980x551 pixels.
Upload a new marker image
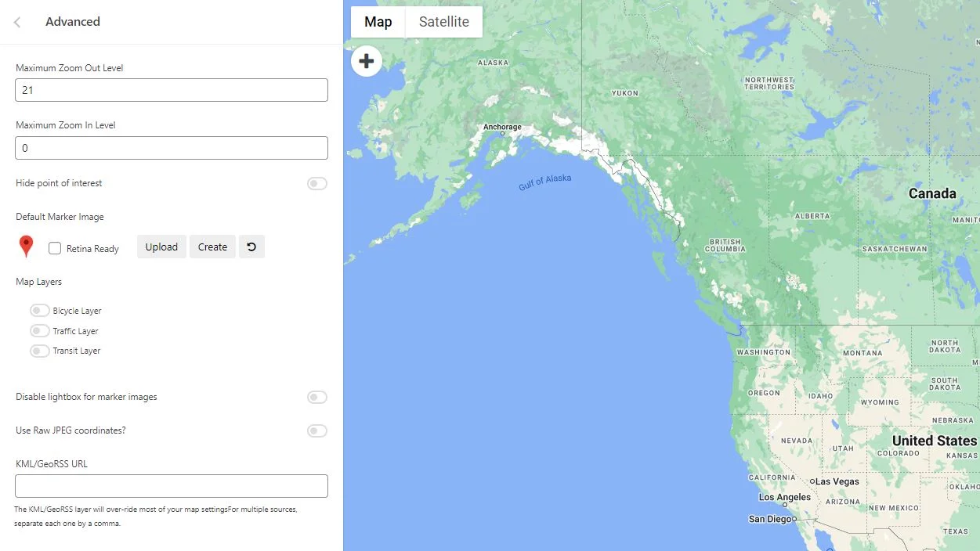[x=161, y=247]
